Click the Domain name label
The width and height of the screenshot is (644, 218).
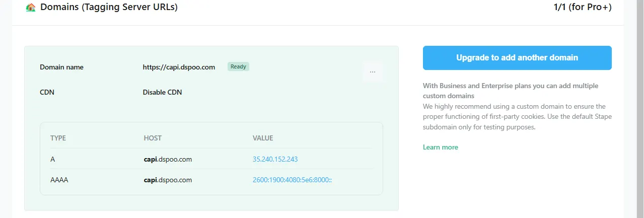tap(61, 67)
